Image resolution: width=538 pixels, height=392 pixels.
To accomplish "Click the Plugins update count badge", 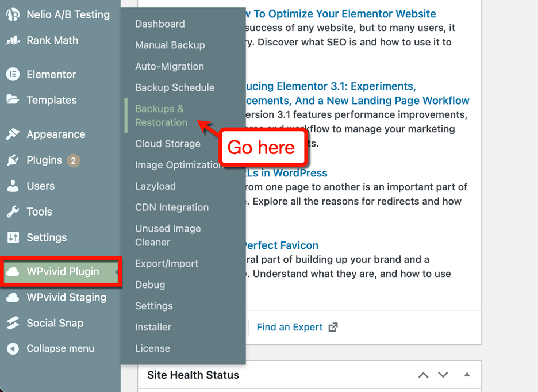I will [x=73, y=160].
